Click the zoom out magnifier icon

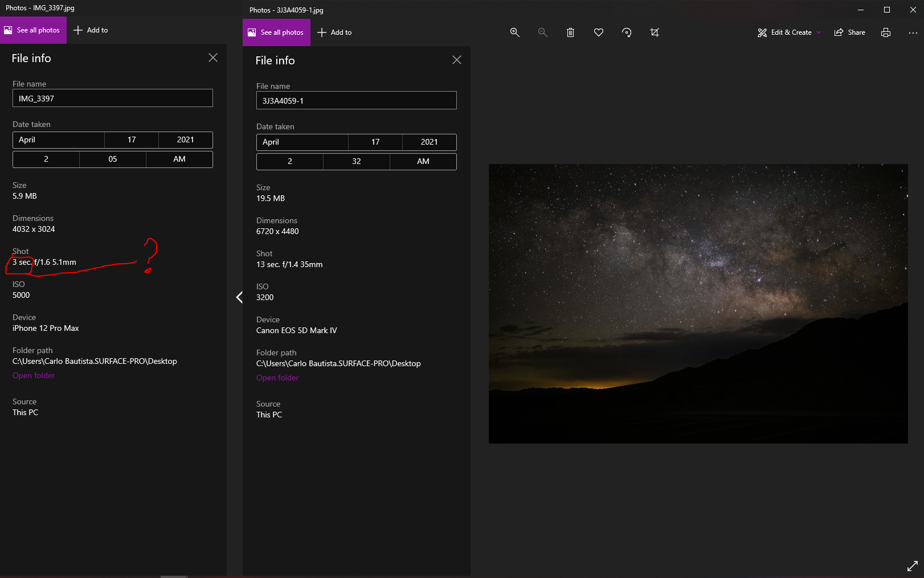(x=542, y=32)
